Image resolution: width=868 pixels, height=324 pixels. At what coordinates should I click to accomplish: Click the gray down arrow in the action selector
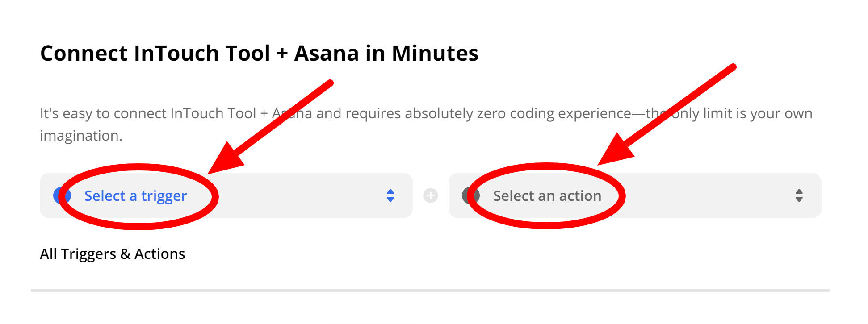(799, 199)
